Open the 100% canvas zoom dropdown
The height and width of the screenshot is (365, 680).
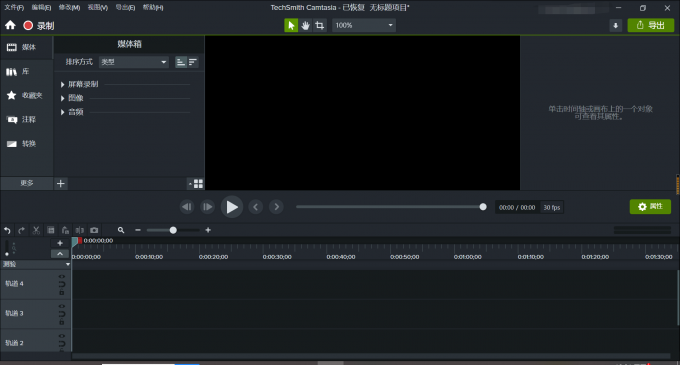pos(364,25)
